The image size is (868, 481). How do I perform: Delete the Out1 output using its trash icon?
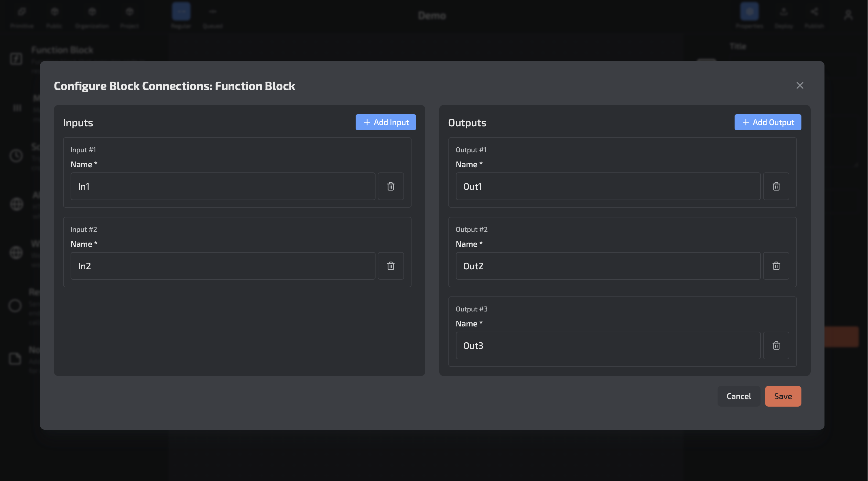[x=776, y=186]
